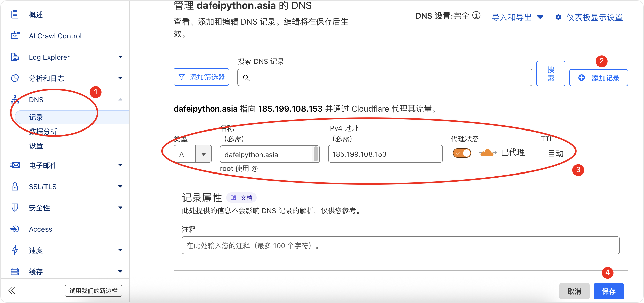Click the 速度 lightning bolt icon
The width and height of the screenshot is (644, 303).
pyautogui.click(x=15, y=250)
